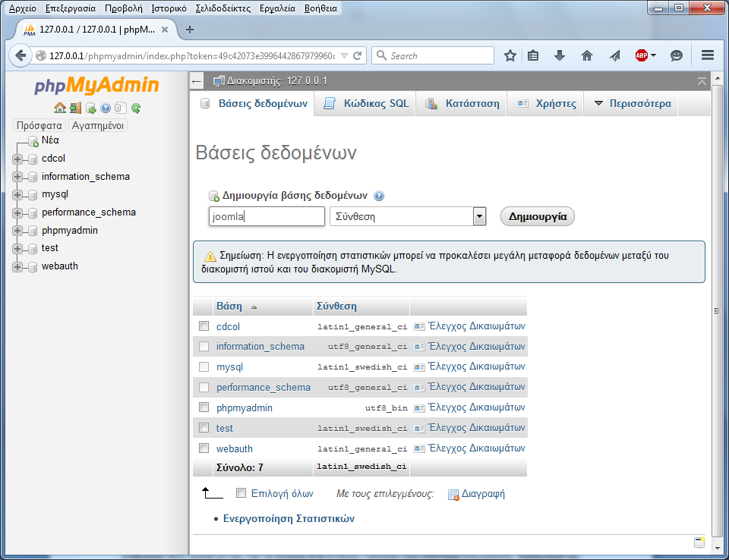Open the query window database-arrow icon
Image resolution: width=729 pixels, height=560 pixels.
[x=90, y=109]
